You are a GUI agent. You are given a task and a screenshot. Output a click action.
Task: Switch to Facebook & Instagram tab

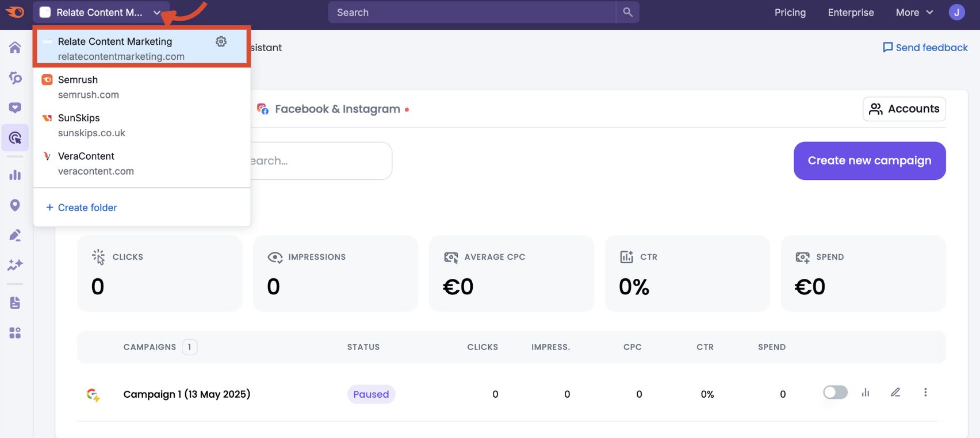[x=333, y=109]
